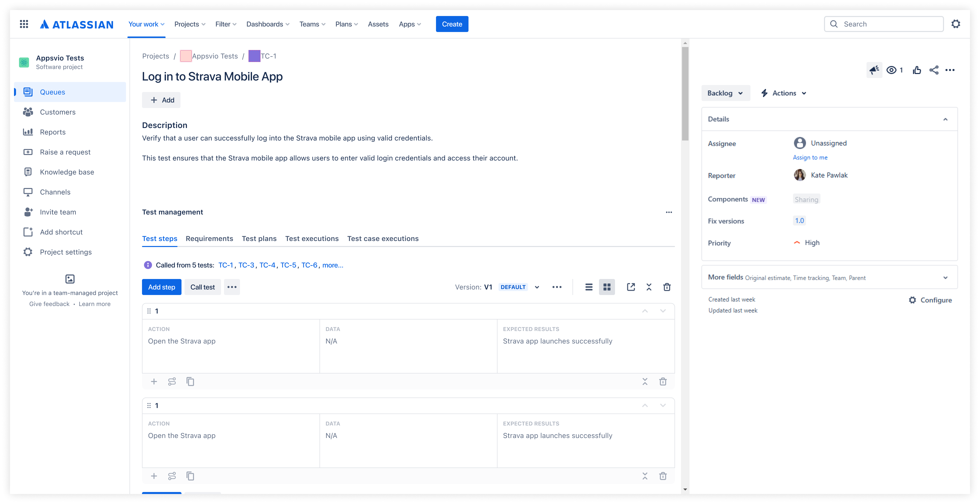Open version options ellipsis menu
The height and width of the screenshot is (504, 980).
coord(557,287)
